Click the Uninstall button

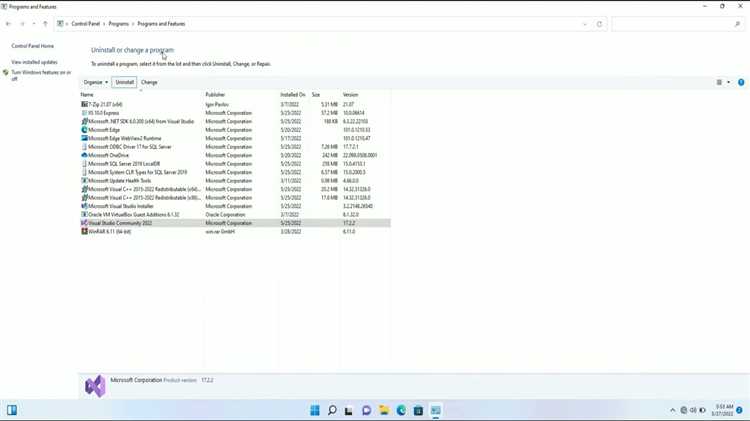click(x=124, y=82)
